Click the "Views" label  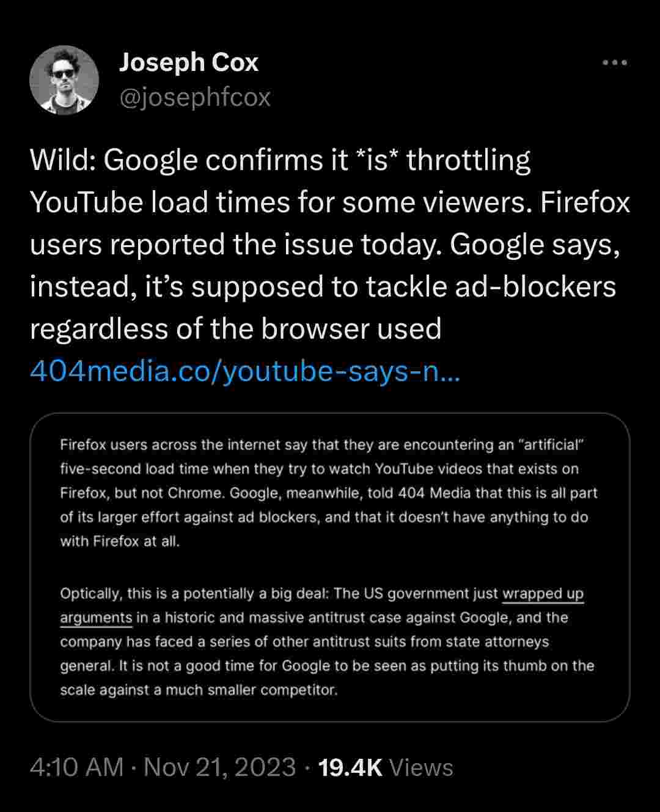(x=421, y=767)
